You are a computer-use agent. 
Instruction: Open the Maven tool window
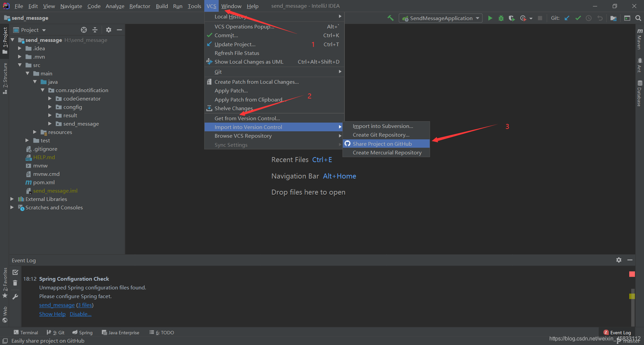coord(640,39)
